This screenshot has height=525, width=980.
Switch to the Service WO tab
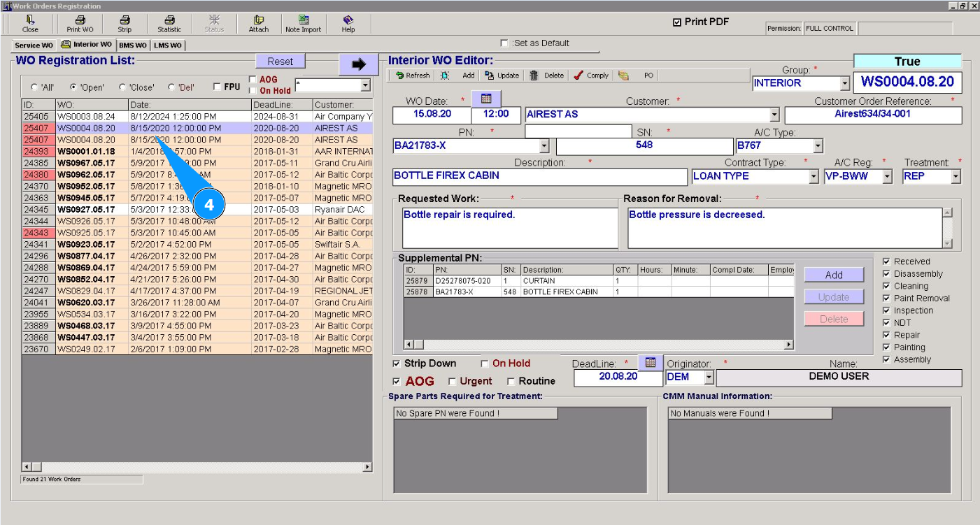point(34,45)
